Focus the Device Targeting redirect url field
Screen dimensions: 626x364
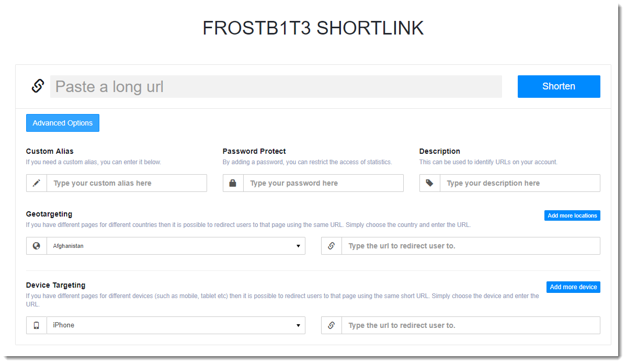[x=471, y=325]
